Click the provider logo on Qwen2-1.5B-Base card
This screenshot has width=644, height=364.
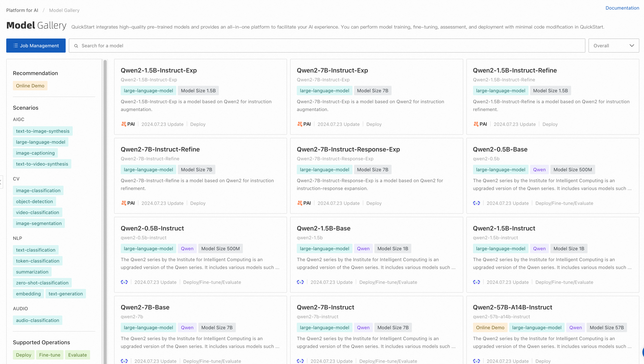pos(300,282)
